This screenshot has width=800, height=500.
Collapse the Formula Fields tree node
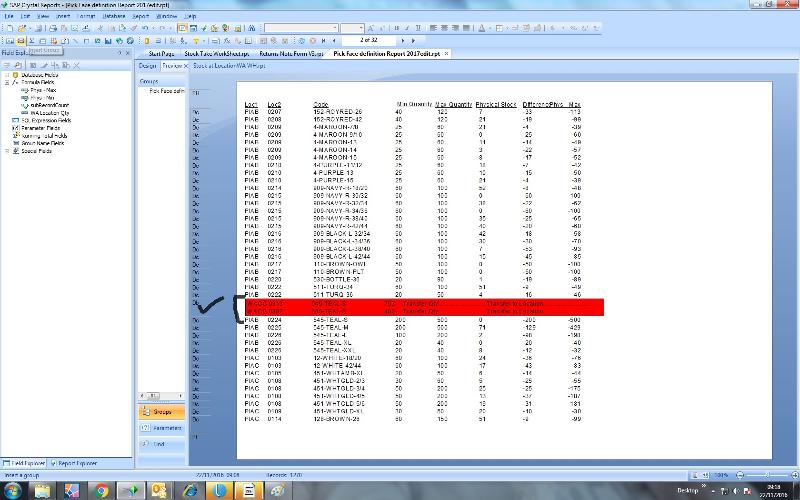(6, 82)
